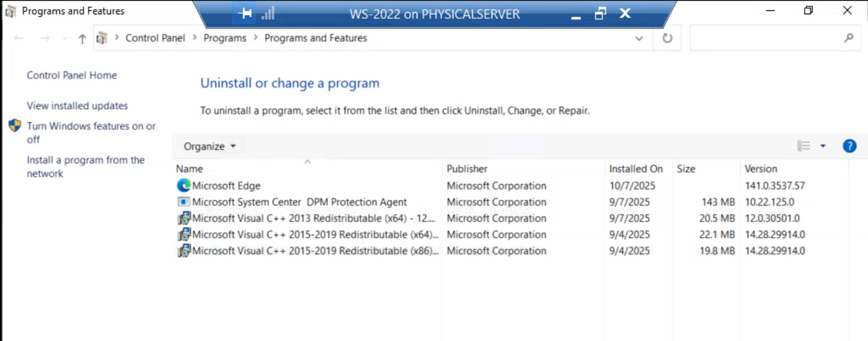
Task: Expand the more view options arrow
Action: coord(823,146)
